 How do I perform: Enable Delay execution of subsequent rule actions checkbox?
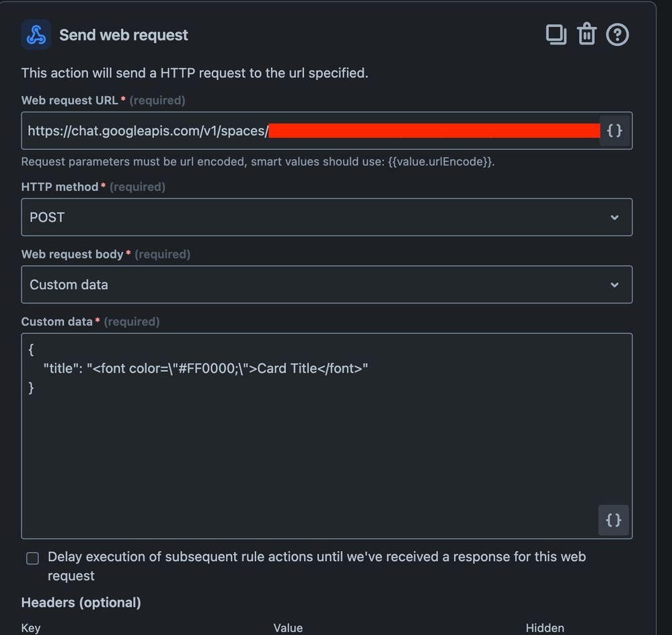[x=32, y=558]
